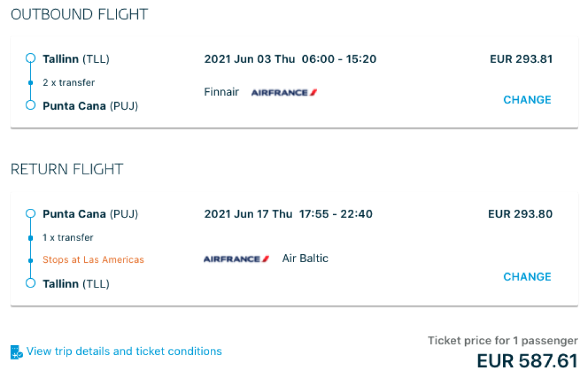The width and height of the screenshot is (588, 378).
Task: Click the orange Stops at Las Americas notice
Action: (x=93, y=260)
